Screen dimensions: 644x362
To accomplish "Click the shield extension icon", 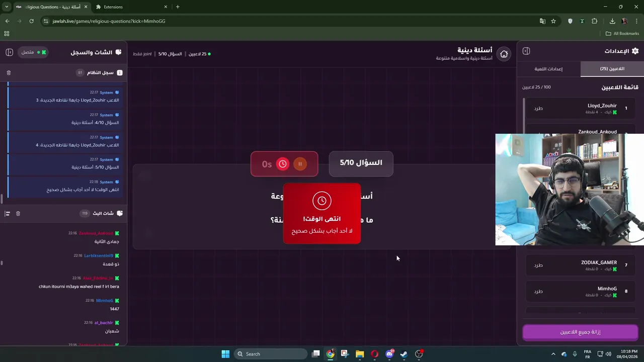I will click(570, 21).
